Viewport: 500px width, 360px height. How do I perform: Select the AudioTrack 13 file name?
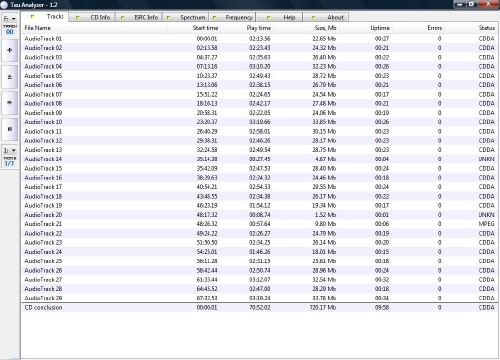[43, 150]
